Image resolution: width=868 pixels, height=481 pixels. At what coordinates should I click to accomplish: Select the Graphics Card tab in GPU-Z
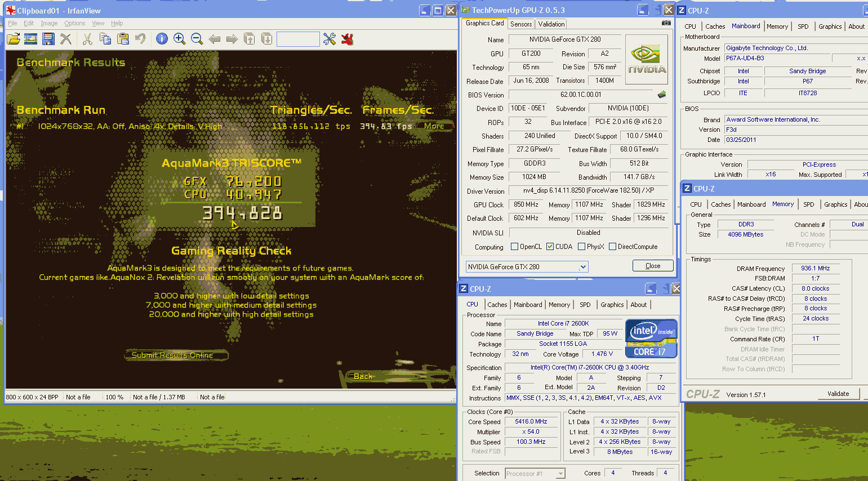(484, 23)
